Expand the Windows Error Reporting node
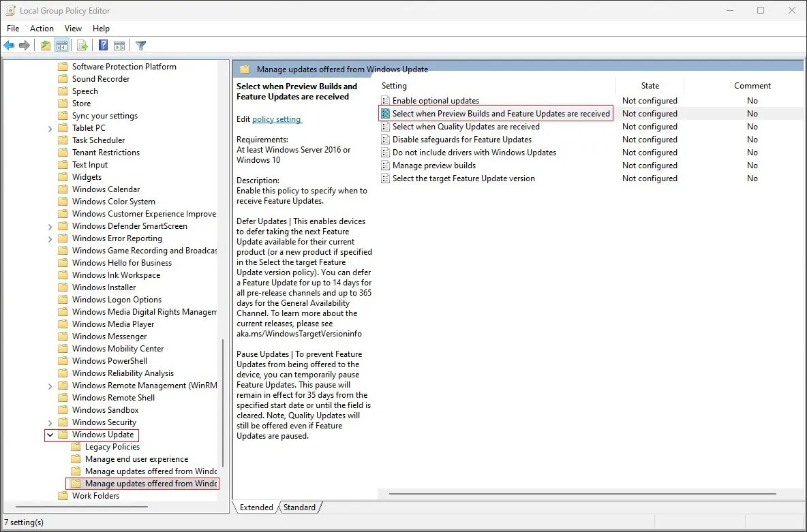This screenshot has width=807, height=532. 50,238
